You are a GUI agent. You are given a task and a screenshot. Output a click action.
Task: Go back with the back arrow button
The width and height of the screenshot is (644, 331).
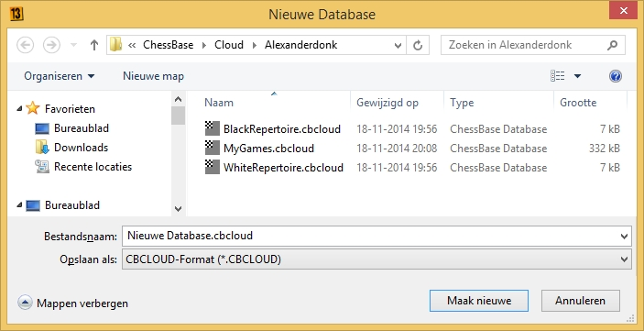[25, 45]
